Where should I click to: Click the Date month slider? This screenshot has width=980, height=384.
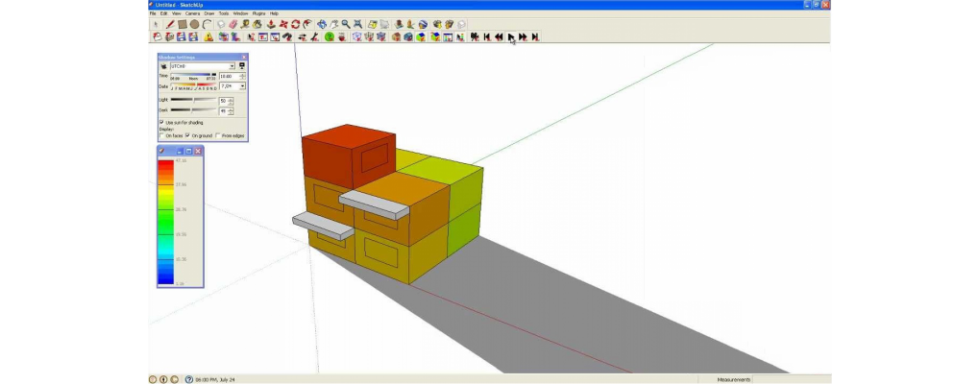click(194, 84)
